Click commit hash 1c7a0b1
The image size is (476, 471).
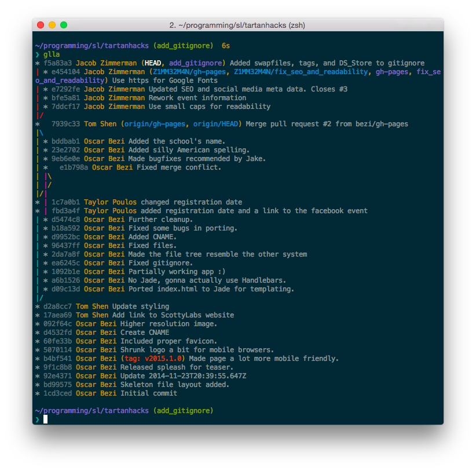click(x=66, y=202)
